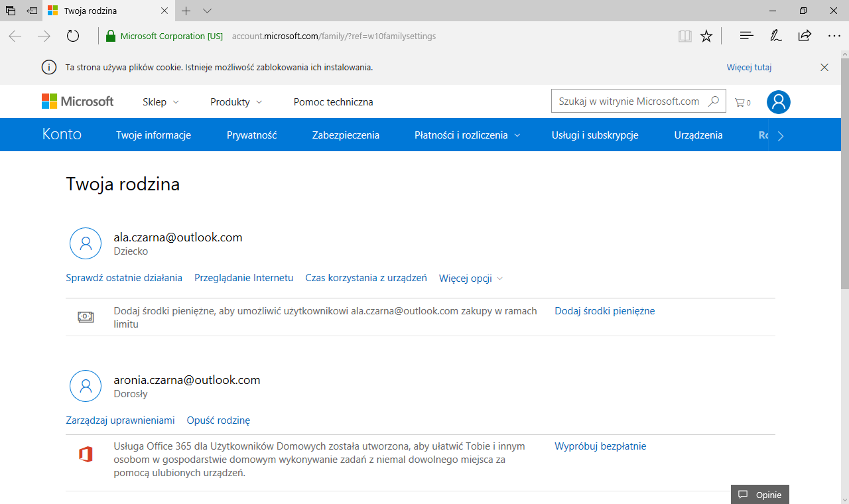Open the shopping cart icon
Image resolution: width=849 pixels, height=504 pixels.
[742, 102]
